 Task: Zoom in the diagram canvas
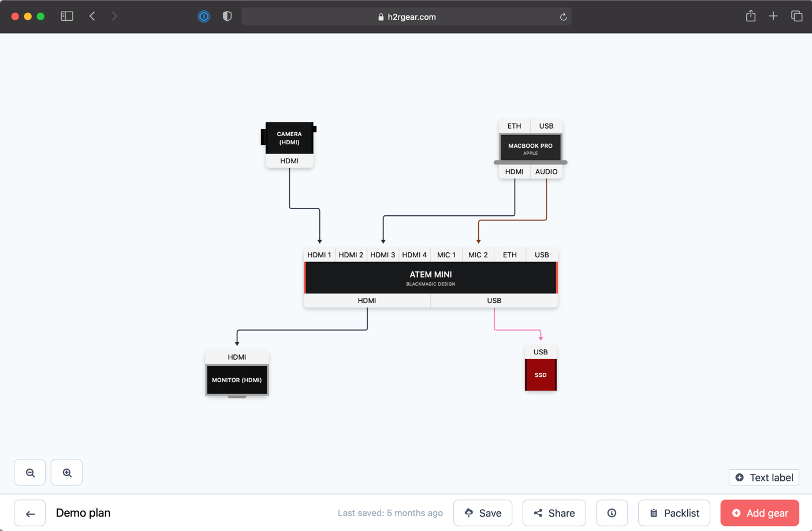(x=67, y=473)
